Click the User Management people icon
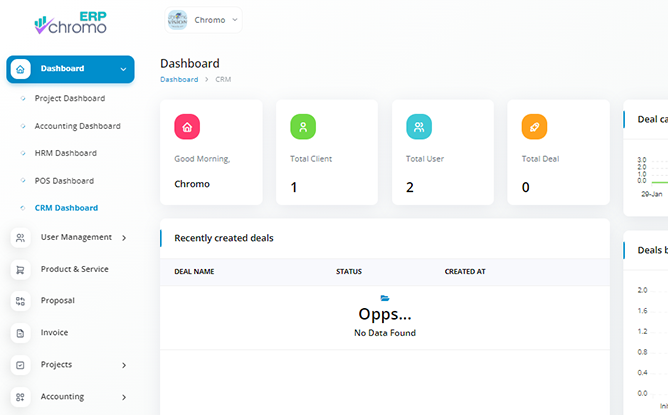The image size is (668, 415). 21,238
